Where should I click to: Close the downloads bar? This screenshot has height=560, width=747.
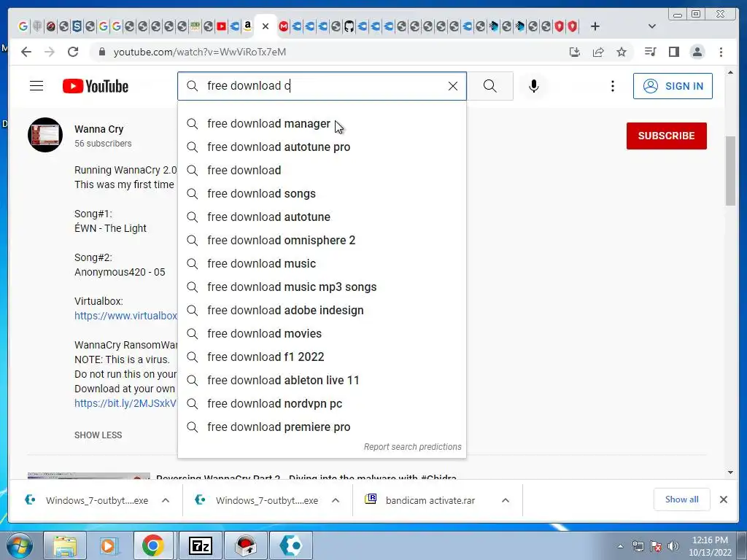(723, 499)
